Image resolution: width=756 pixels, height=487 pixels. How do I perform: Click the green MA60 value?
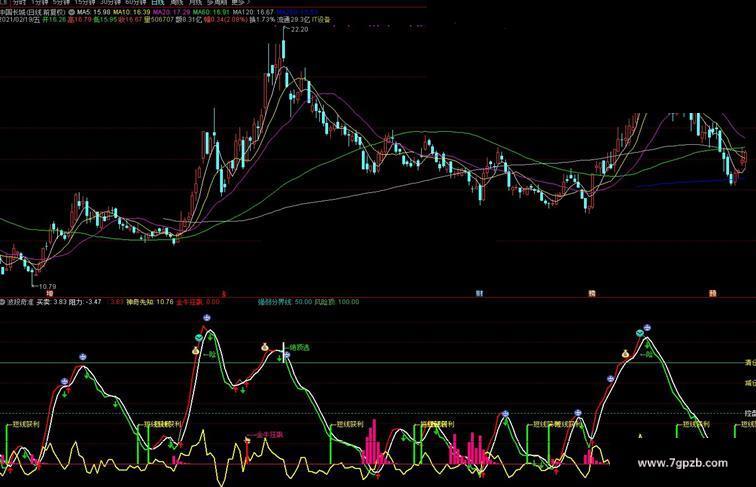coord(211,12)
